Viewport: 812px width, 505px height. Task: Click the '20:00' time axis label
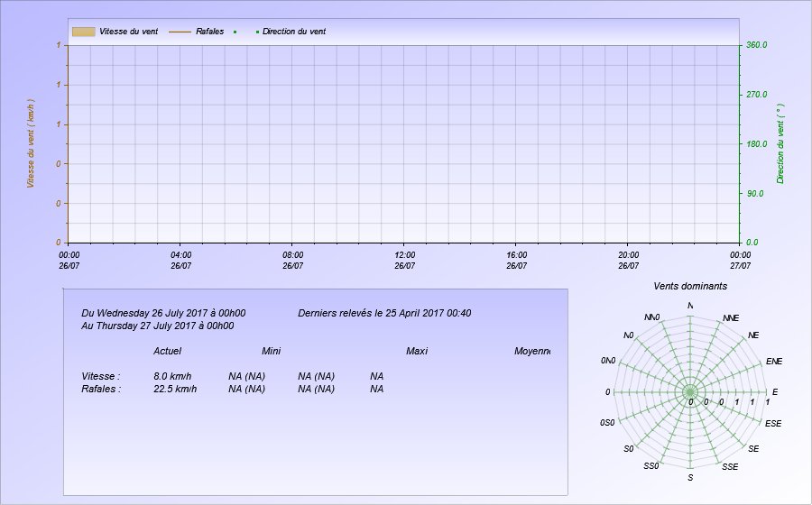tap(628, 255)
